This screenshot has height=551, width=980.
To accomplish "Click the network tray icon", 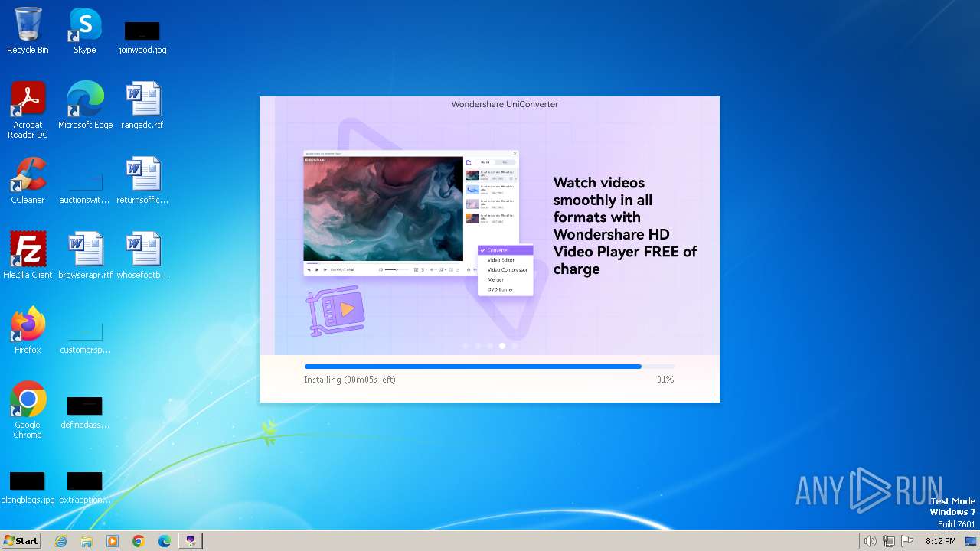I will click(889, 541).
